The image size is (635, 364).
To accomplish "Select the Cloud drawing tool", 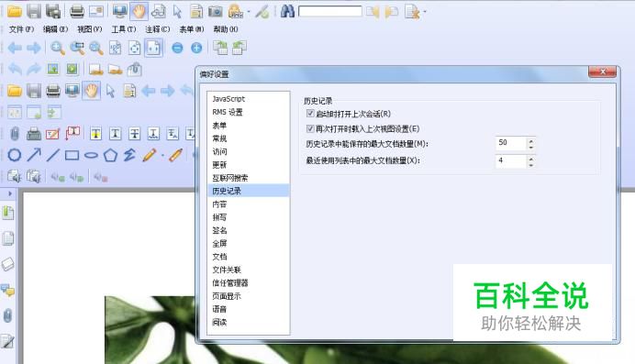I will 15,155.
